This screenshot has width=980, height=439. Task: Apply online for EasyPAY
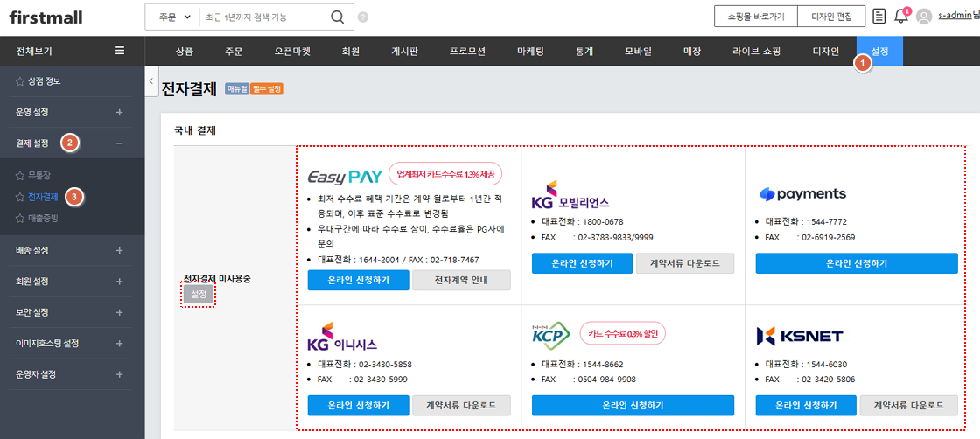358,281
